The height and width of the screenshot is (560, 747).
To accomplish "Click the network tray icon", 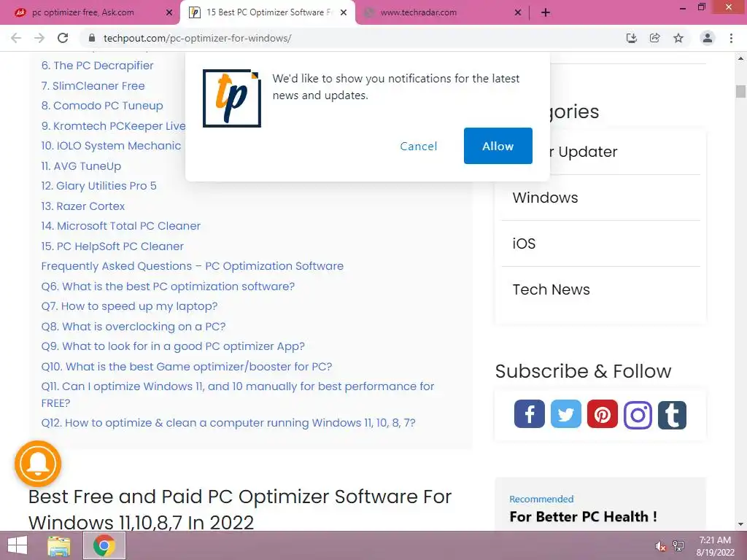I will point(678,545).
